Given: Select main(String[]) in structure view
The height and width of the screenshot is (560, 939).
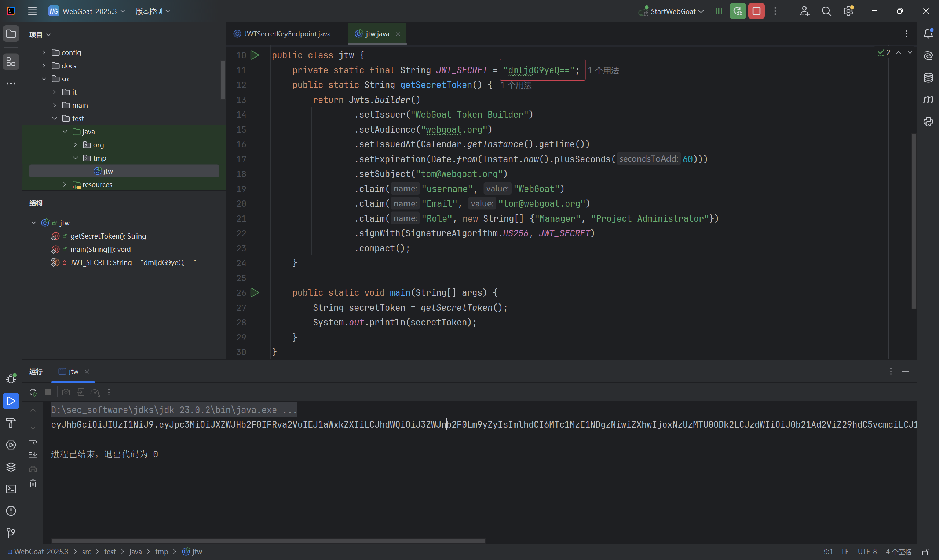Looking at the screenshot, I should click(101, 250).
